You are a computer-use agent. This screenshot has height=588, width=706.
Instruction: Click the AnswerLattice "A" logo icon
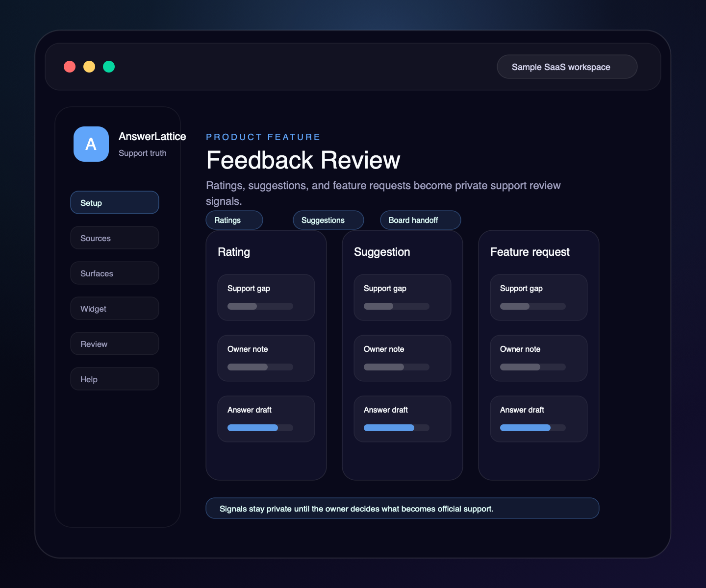[91, 144]
